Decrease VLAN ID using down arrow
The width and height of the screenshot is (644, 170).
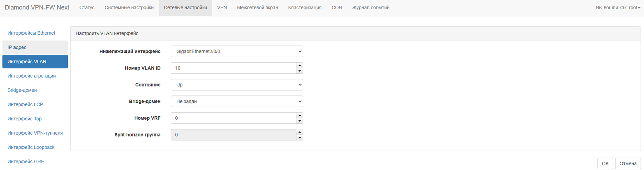[299, 71]
